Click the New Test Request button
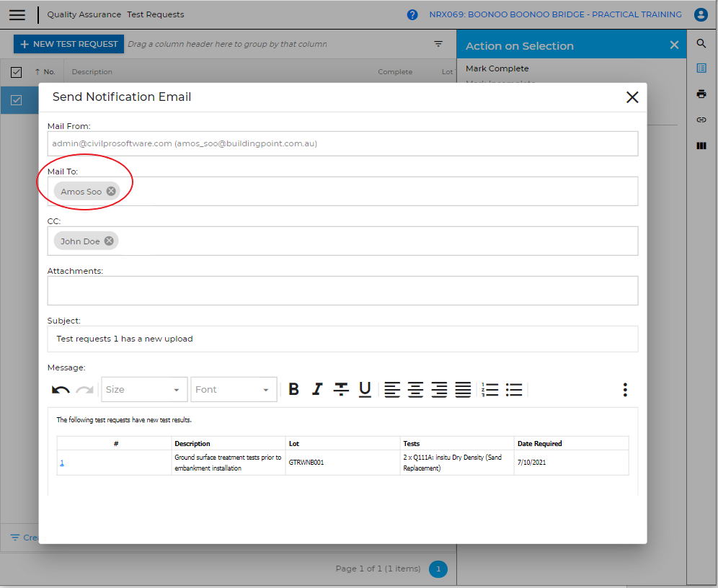 click(68, 44)
